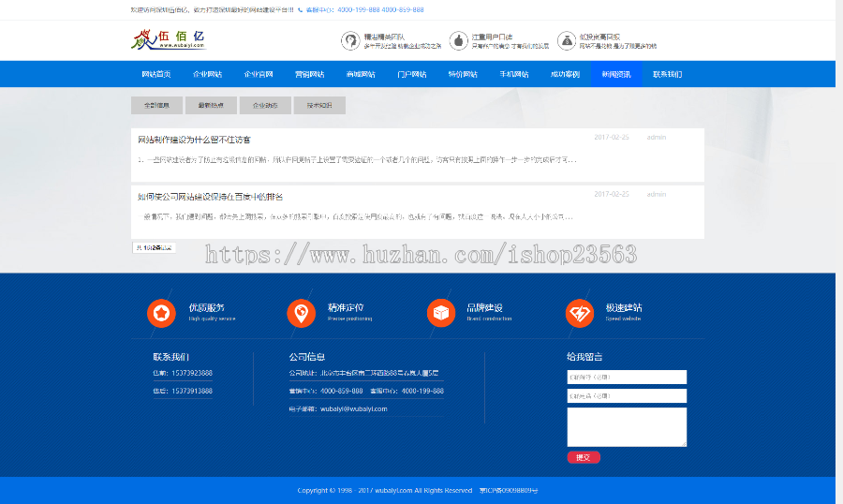The height and width of the screenshot is (504, 843).
Task: Switch to the 最新热点 category tab
Action: click(x=211, y=106)
